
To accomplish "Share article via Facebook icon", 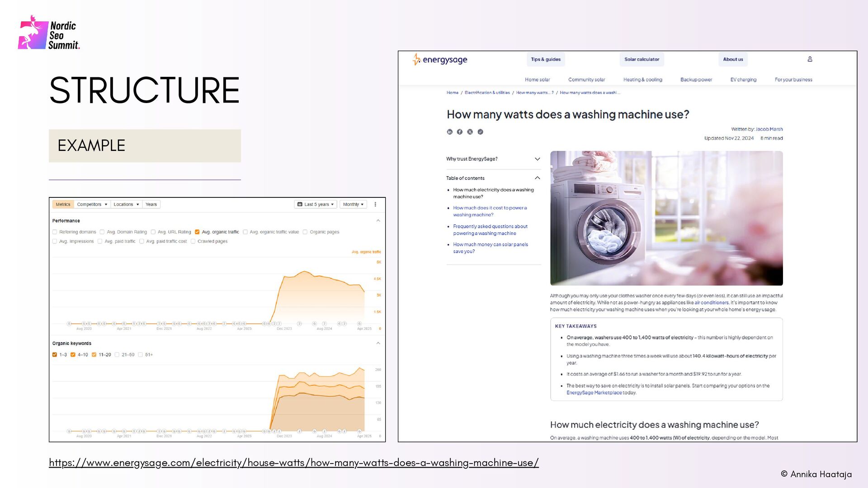I will (459, 132).
